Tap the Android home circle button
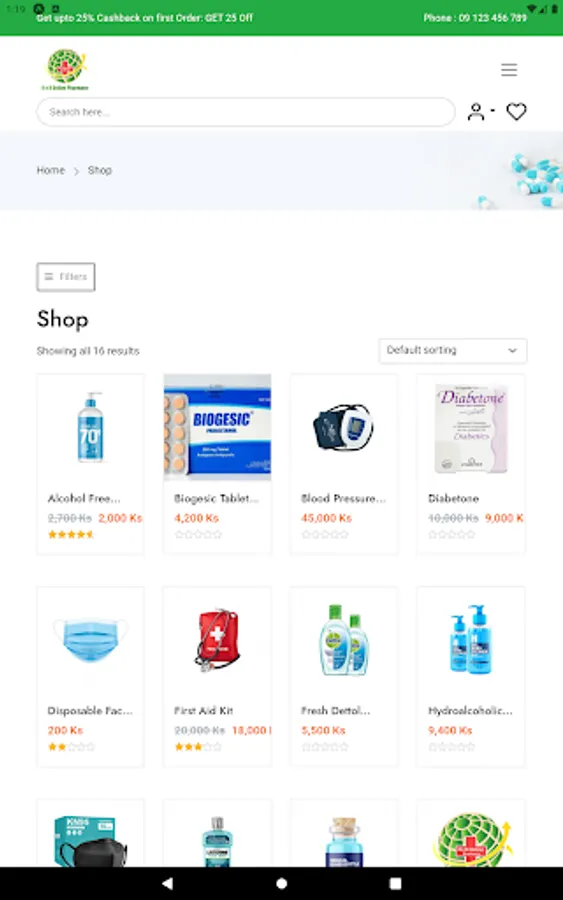 coord(281,883)
